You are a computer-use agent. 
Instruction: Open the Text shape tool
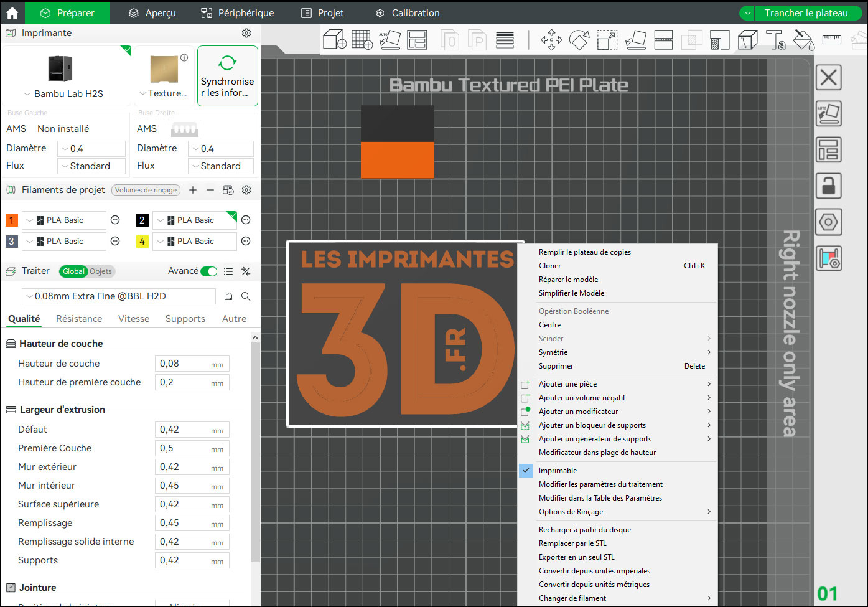click(x=775, y=40)
